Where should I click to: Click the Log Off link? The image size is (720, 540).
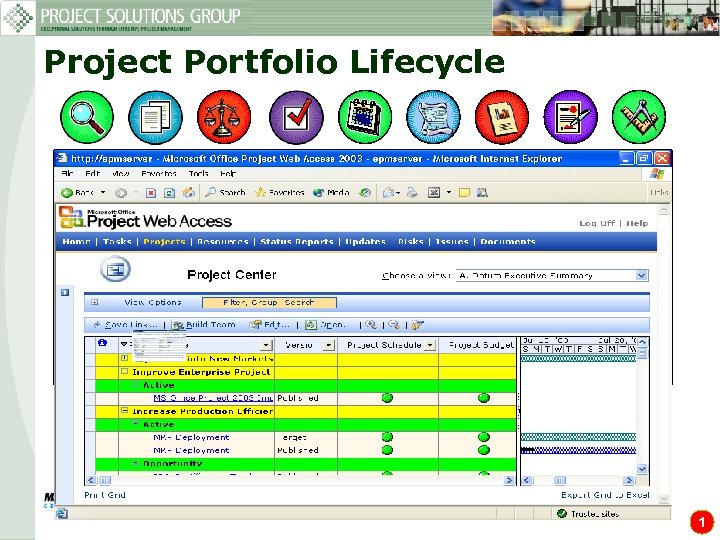coord(596,223)
